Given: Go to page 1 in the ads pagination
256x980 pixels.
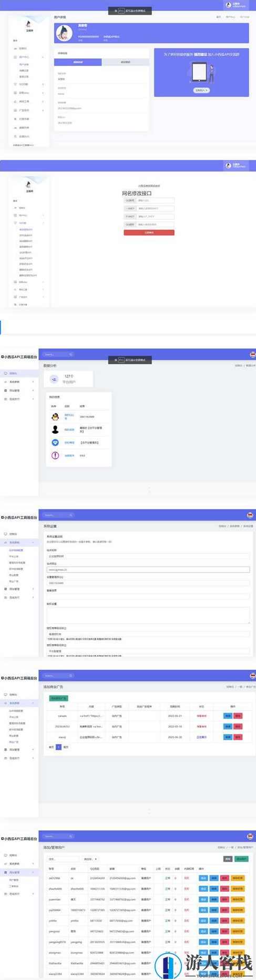Looking at the screenshot, I should 58,747.
